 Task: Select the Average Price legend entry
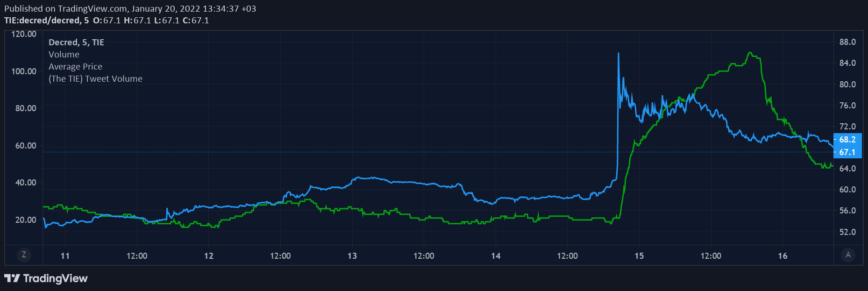(x=75, y=67)
